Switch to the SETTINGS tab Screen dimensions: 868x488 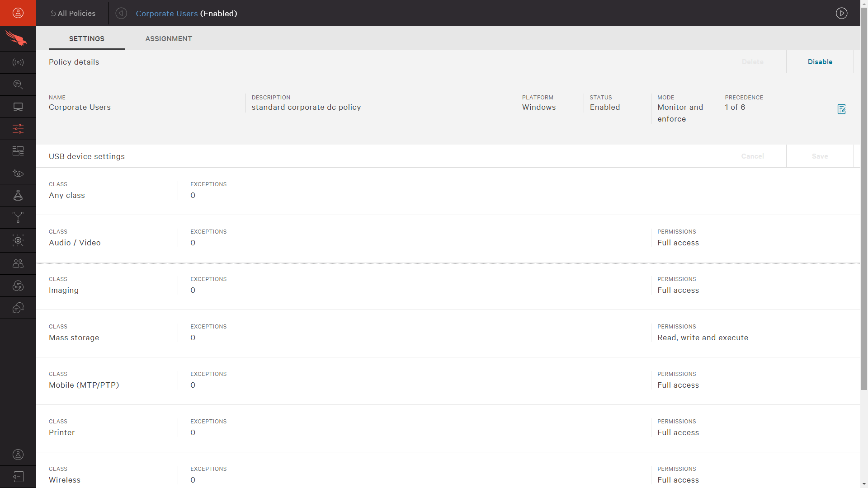point(86,38)
